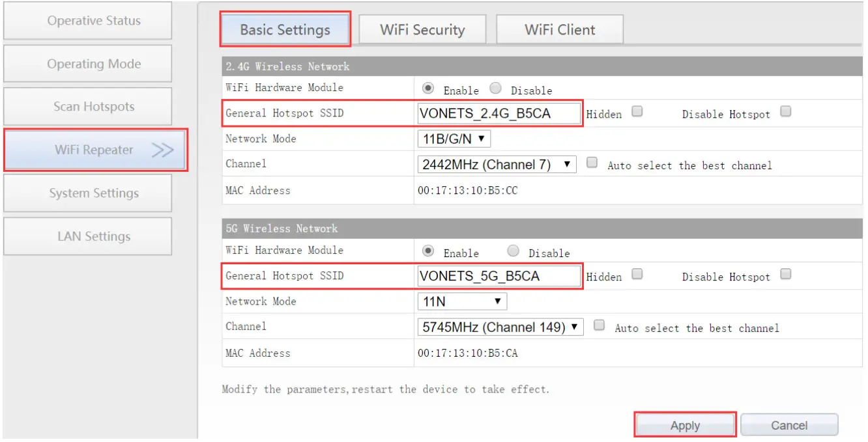
Task: Open the LAN Settings page
Action: 88,236
